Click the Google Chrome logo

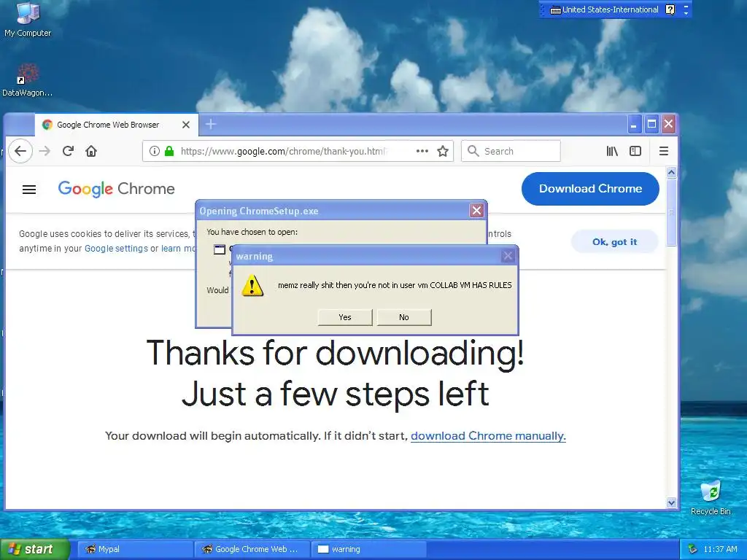(x=116, y=189)
